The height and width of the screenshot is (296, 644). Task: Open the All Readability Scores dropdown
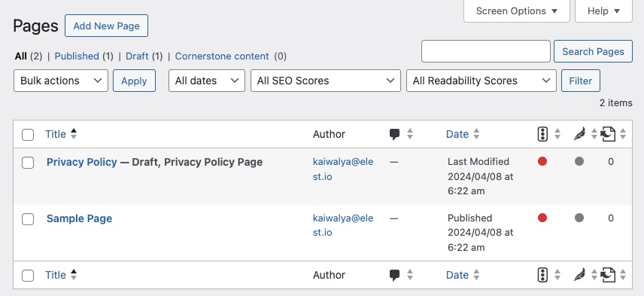click(x=481, y=81)
